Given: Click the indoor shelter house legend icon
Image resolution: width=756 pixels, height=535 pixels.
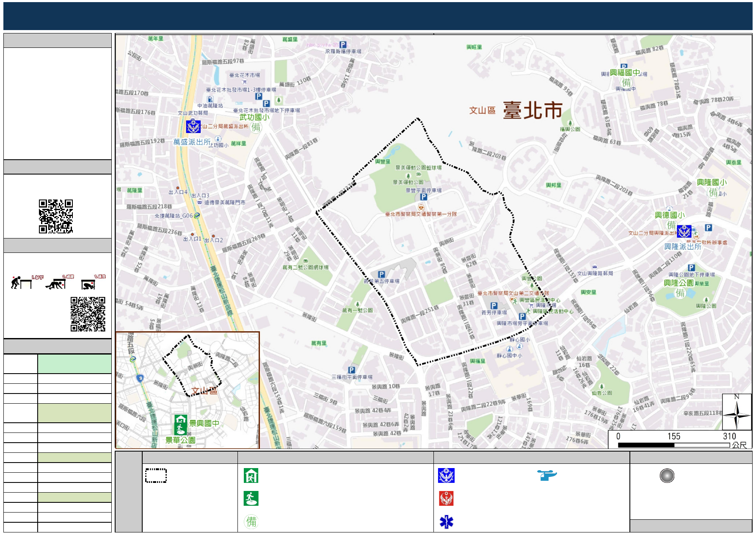Looking at the screenshot, I should 251,475.
